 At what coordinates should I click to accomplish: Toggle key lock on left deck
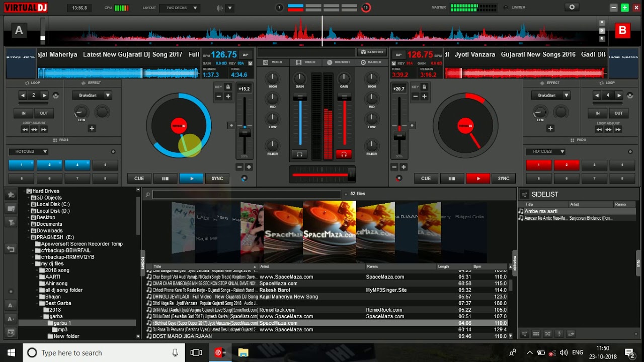(x=228, y=87)
